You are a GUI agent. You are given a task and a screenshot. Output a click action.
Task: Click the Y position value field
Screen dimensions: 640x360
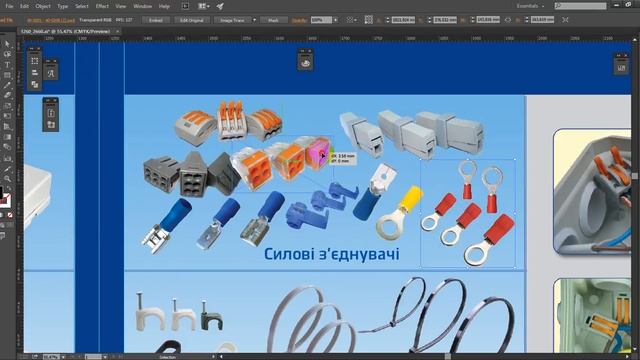coord(445,20)
